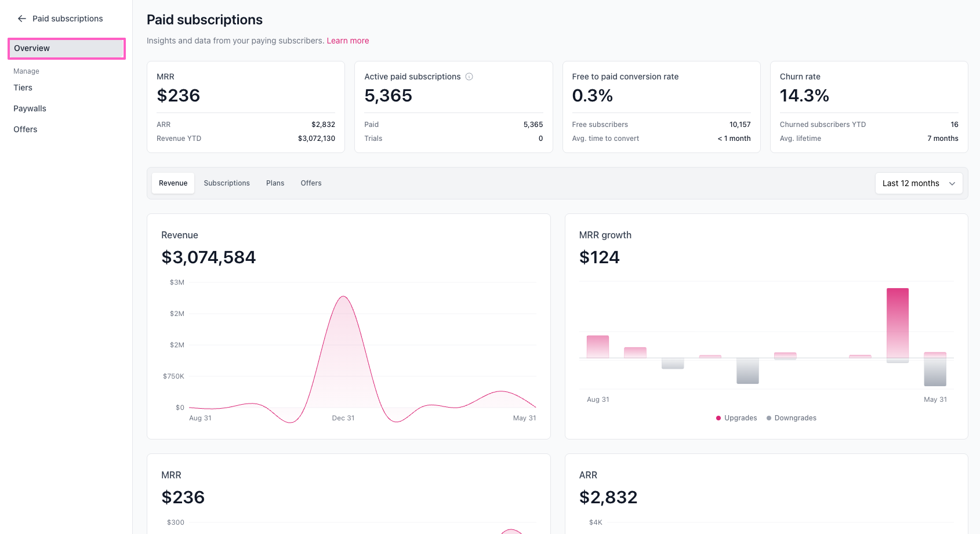Open the Last 12 months dropdown
The image size is (980, 534).
click(x=919, y=183)
